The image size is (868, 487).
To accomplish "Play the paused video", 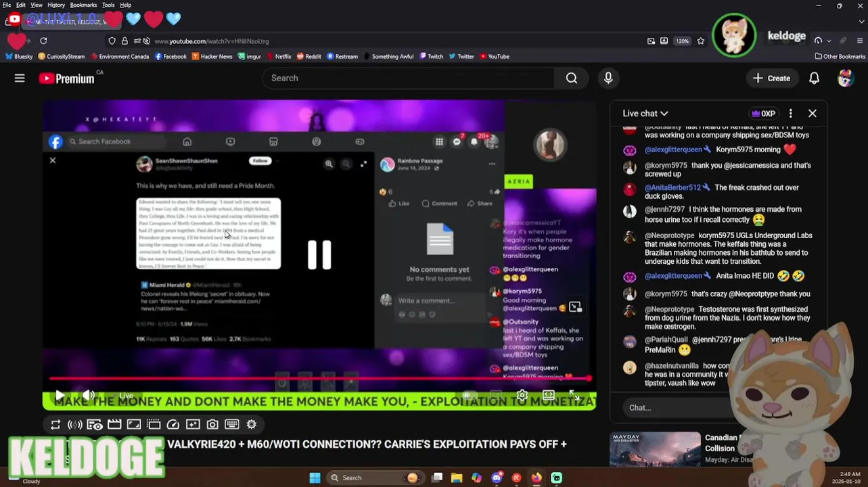I will pos(60,395).
